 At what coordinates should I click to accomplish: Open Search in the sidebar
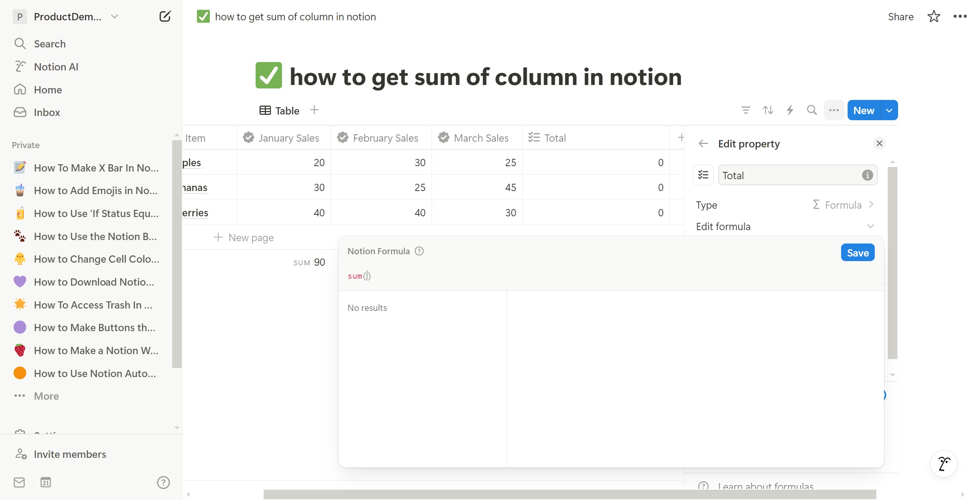[x=50, y=44]
